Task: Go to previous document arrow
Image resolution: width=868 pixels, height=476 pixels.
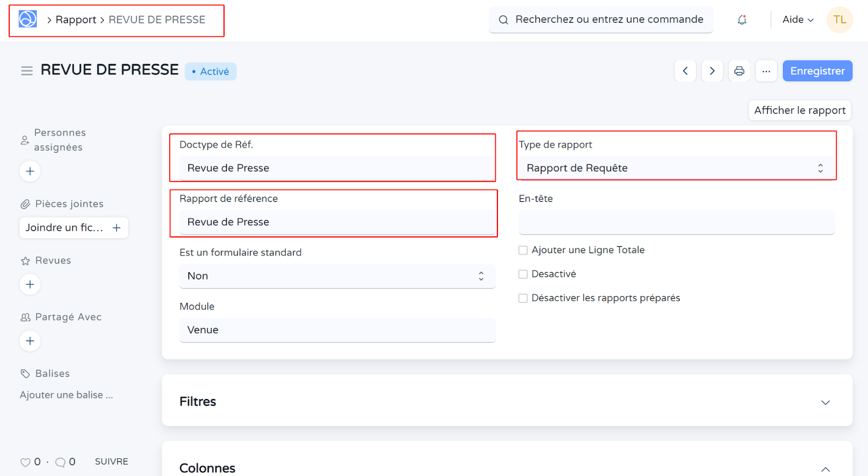Action: click(685, 71)
